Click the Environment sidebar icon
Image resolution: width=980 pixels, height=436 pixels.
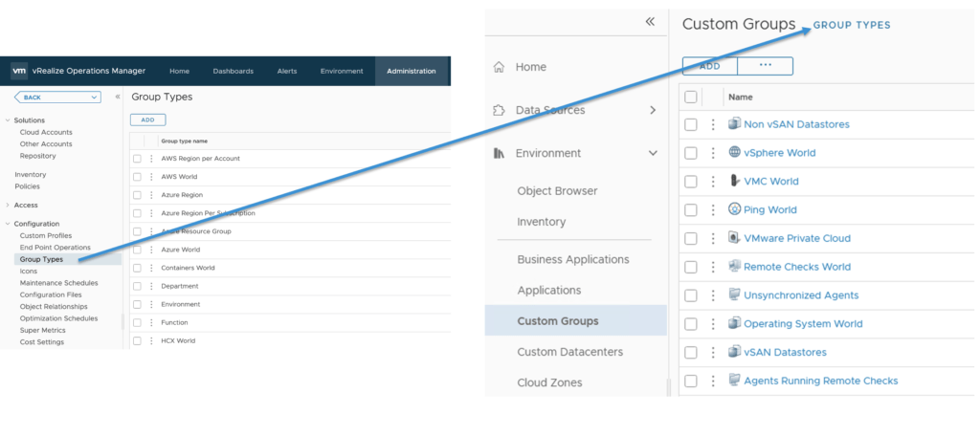(499, 153)
